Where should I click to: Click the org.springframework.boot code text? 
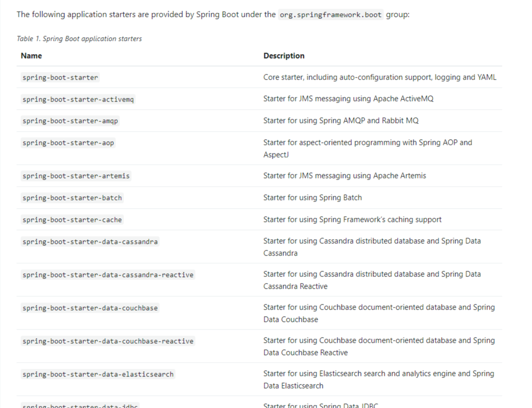330,15
